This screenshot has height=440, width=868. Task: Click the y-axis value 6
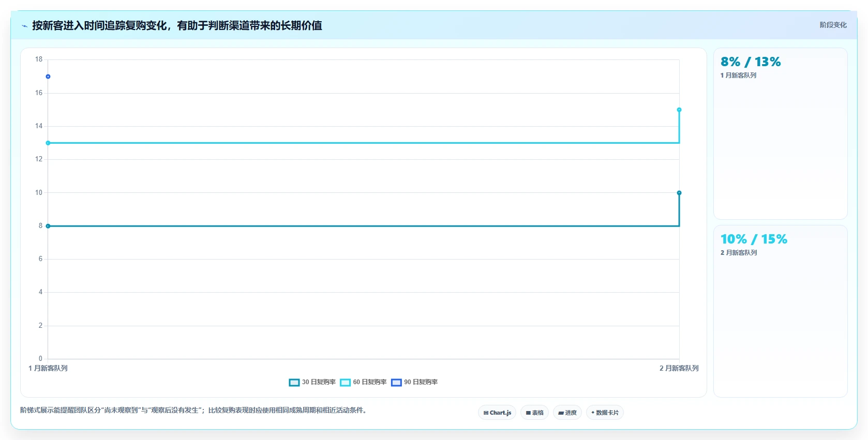[40, 259]
